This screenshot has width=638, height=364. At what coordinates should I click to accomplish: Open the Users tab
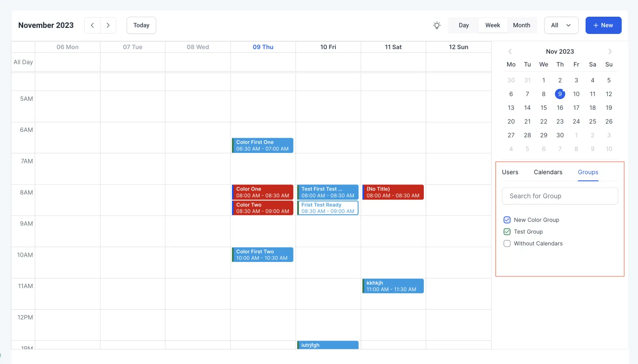pyautogui.click(x=510, y=172)
